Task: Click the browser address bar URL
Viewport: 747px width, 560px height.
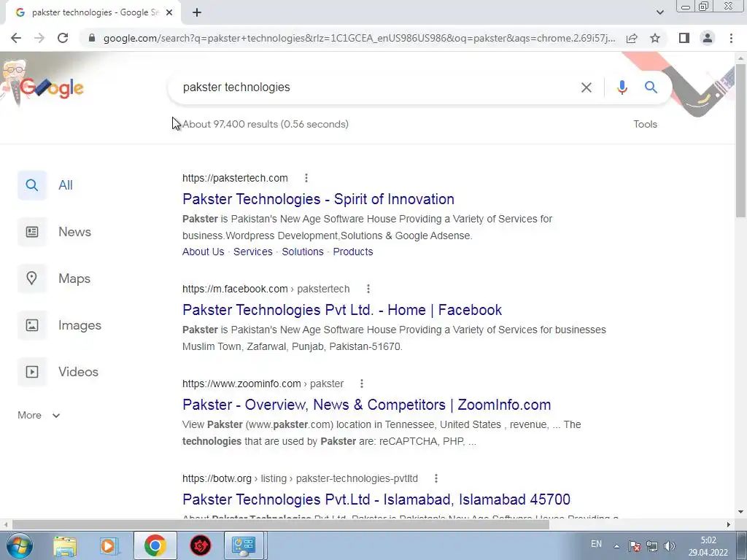Action: click(359, 38)
